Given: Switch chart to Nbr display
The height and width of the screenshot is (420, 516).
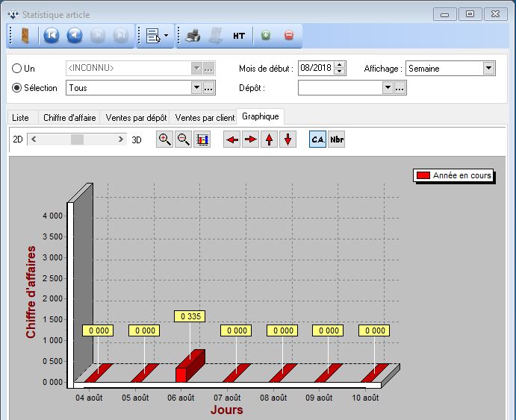Looking at the screenshot, I should pyautogui.click(x=337, y=140).
